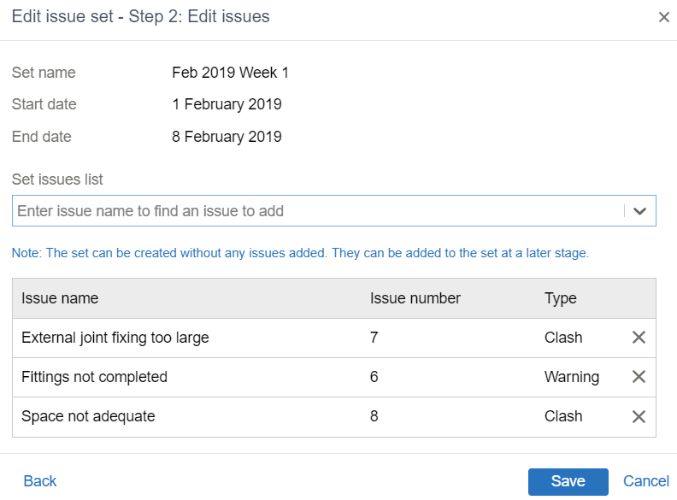Close the Edit issue set dialog

coord(664,17)
